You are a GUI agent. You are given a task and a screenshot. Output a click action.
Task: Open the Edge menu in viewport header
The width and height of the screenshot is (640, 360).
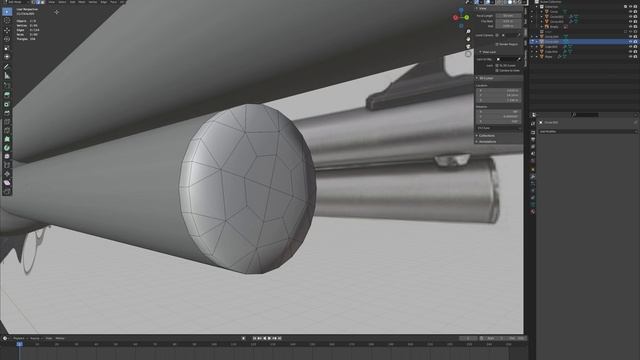(x=104, y=2)
